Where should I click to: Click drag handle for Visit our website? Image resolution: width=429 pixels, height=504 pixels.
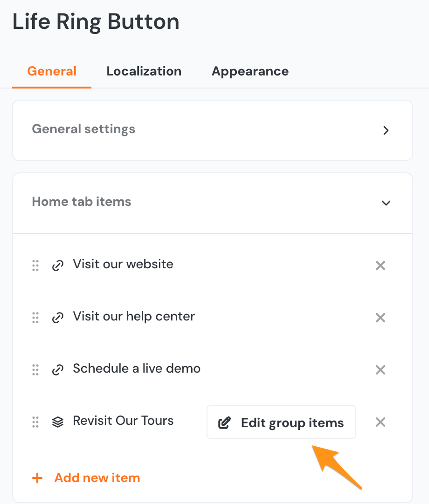click(35, 266)
